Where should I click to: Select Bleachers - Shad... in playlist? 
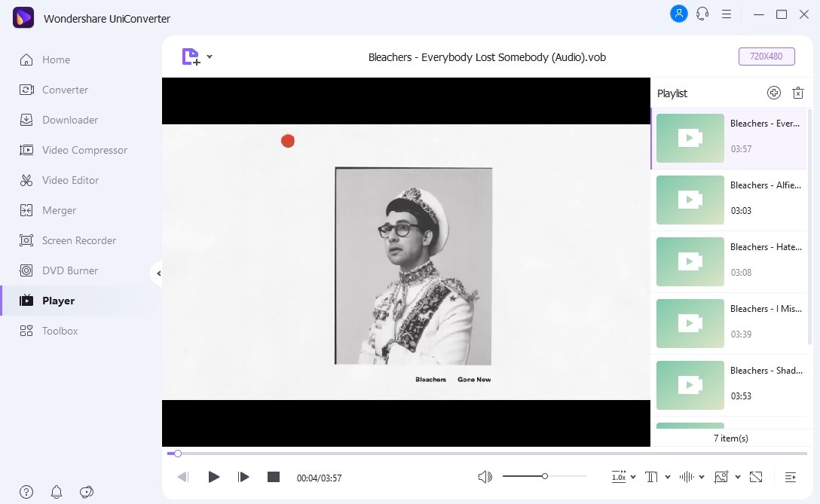click(729, 385)
